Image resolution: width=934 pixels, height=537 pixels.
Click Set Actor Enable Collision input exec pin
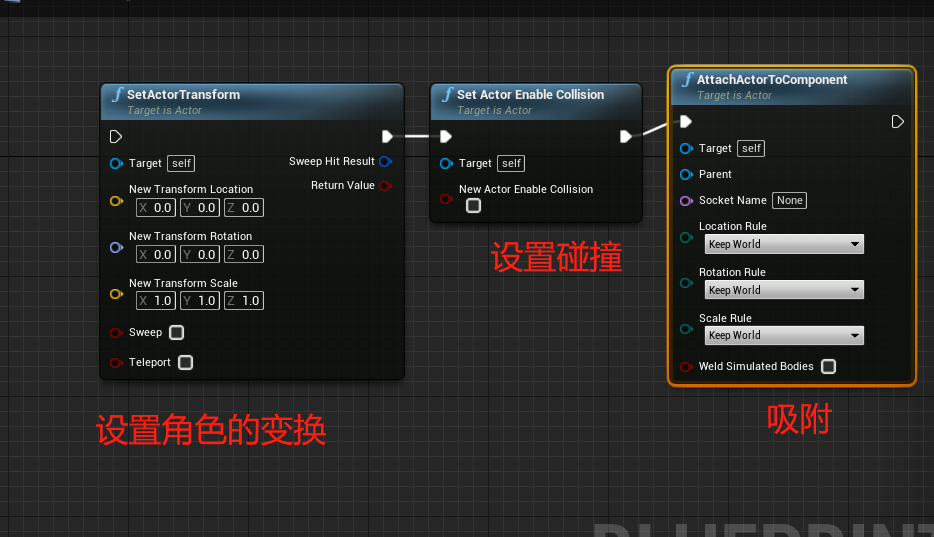coord(446,137)
